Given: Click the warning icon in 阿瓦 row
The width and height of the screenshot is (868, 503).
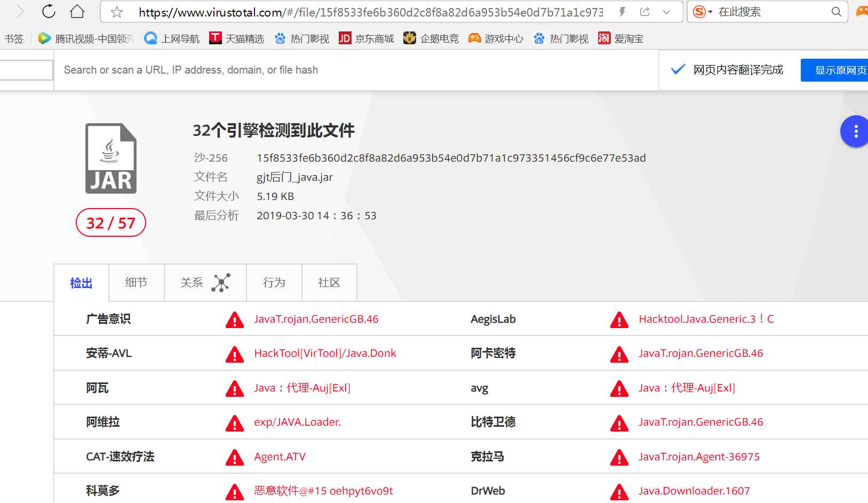Looking at the screenshot, I should coord(235,388).
